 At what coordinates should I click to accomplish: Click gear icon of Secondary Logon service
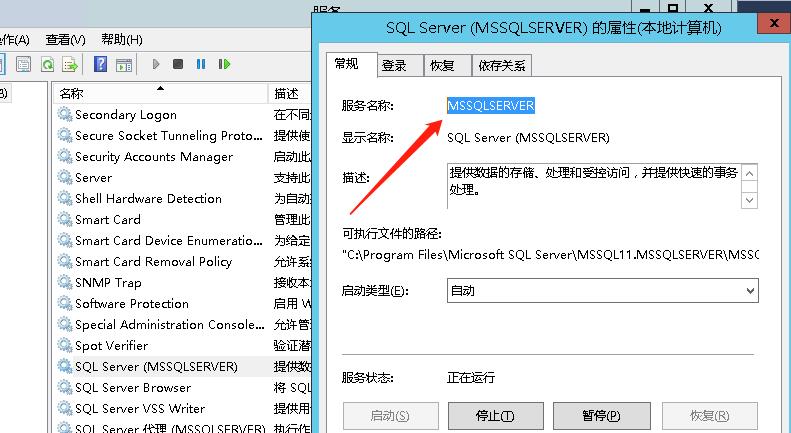tap(65, 114)
